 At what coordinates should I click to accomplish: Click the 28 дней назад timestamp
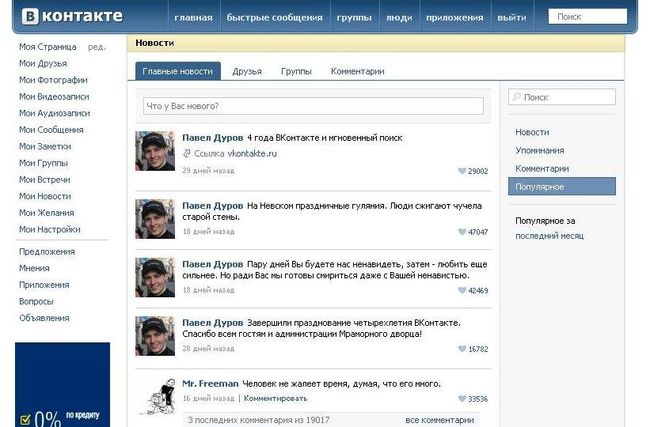pyautogui.click(x=209, y=349)
